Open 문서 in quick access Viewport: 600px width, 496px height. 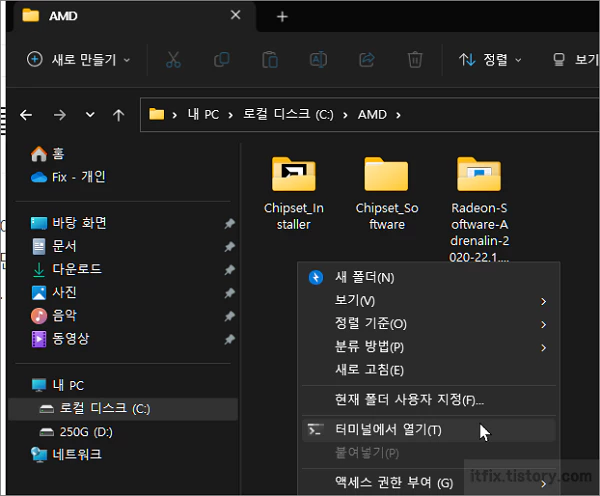pyautogui.click(x=54, y=246)
